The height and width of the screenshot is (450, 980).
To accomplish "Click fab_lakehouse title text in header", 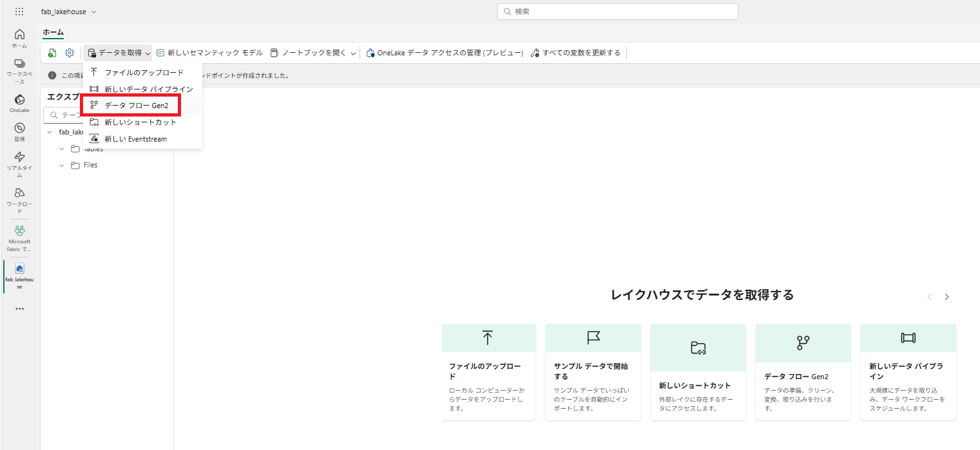I will click(63, 12).
